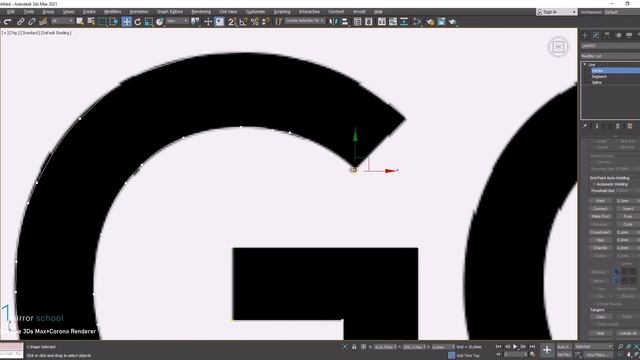640x360 pixels.
Task: Open the Material Editor icon
Action: click(417, 22)
